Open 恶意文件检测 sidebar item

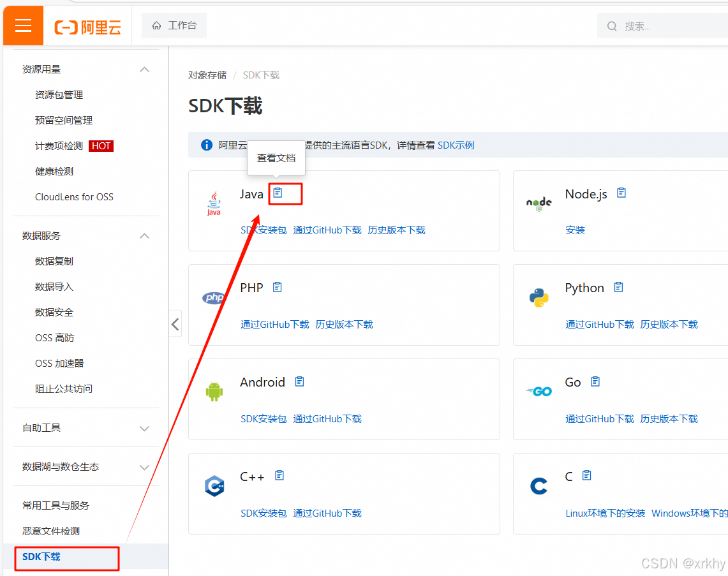(x=51, y=531)
